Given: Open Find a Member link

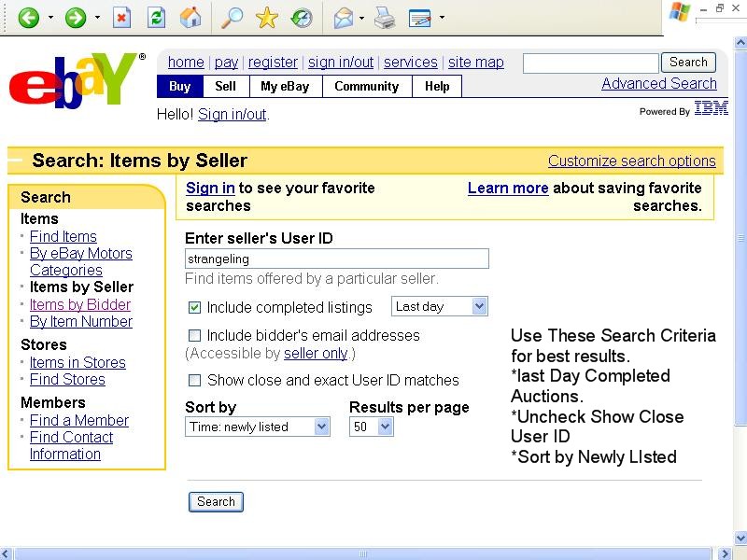Looking at the screenshot, I should pyautogui.click(x=79, y=420).
